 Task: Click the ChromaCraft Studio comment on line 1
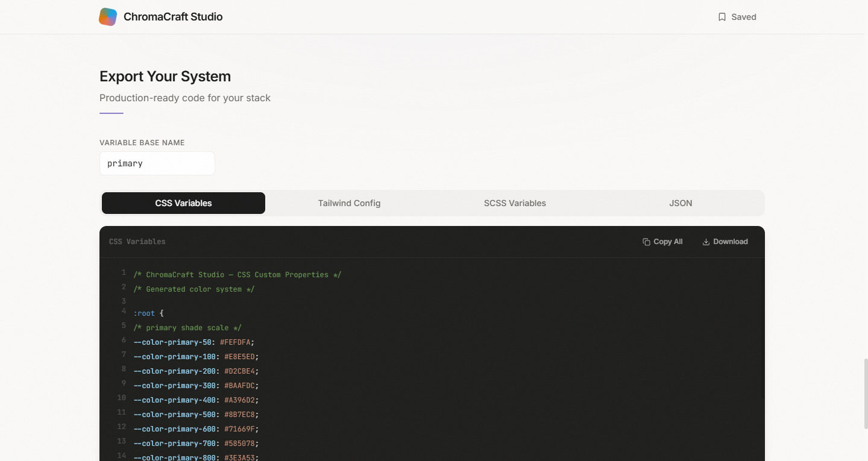click(237, 275)
